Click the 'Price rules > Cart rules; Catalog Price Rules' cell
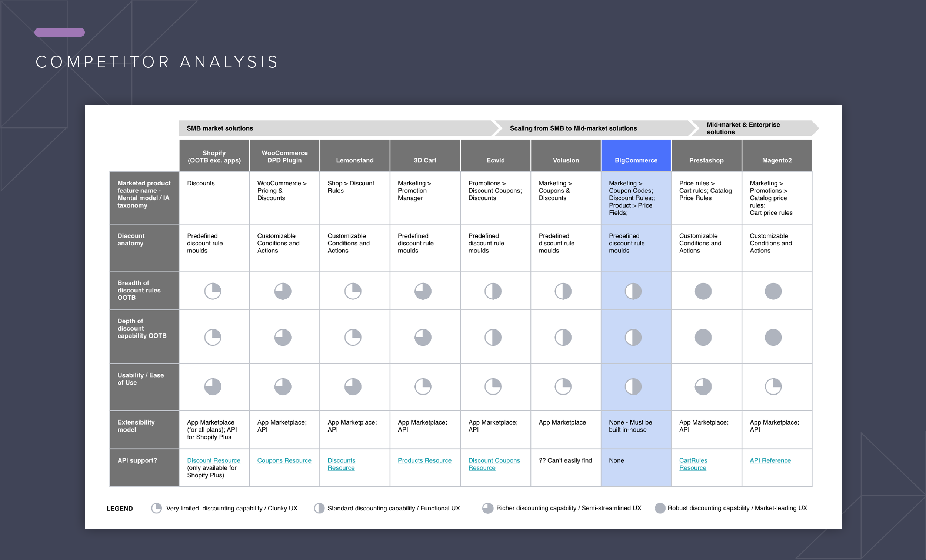 (706, 198)
